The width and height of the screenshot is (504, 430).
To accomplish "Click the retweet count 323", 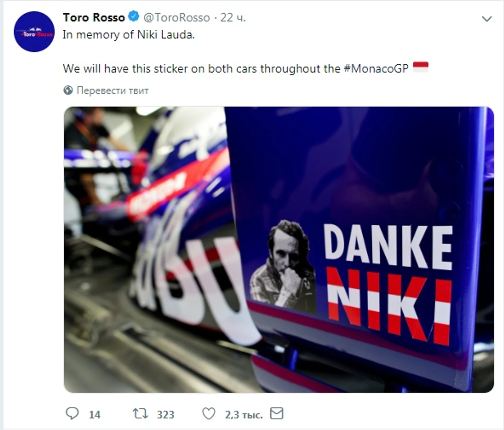I will (x=165, y=414).
